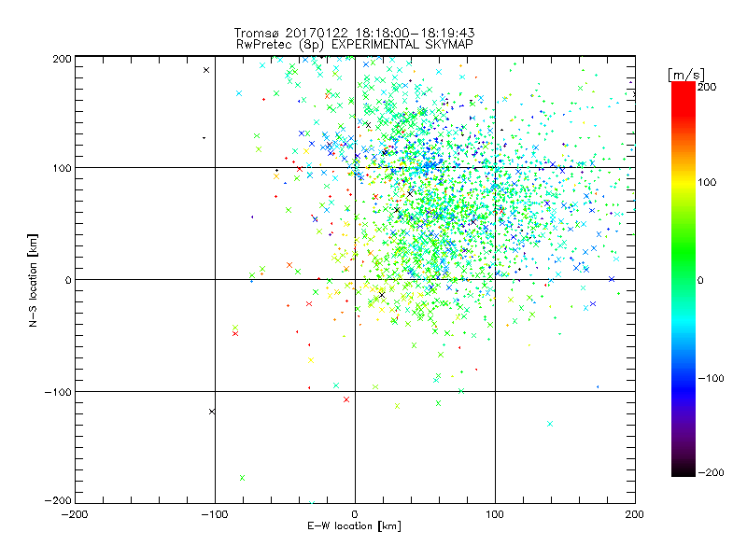The height and width of the screenshot is (560, 747).
Task: Select the E-W location [km] axis label
Action: 354,526
